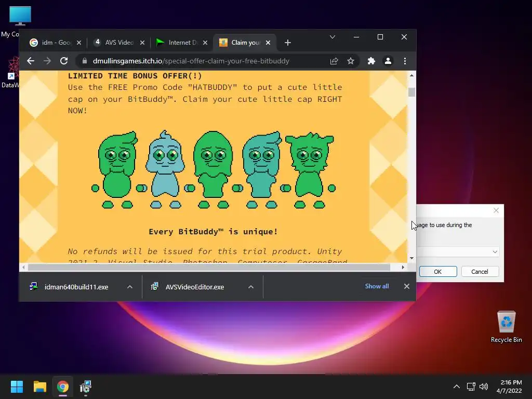Screen dimensions: 532x399
Task: Close the Claim your tab
Action: tap(268, 43)
